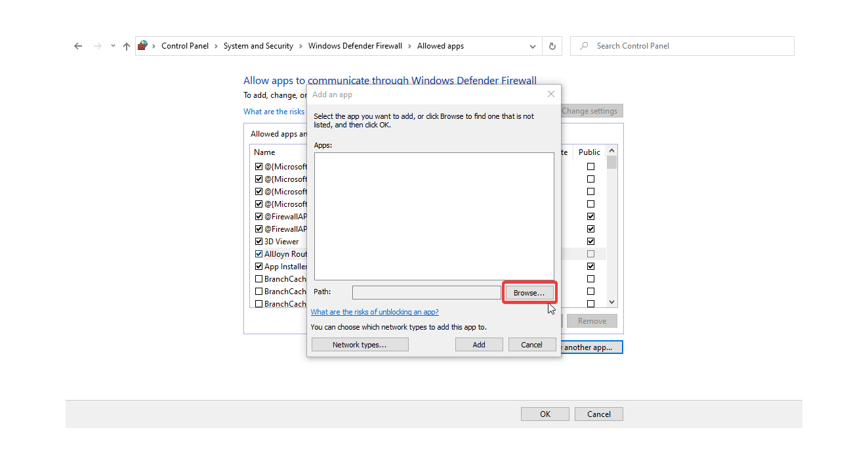Open Control Panel breadcrumb
The width and height of the screenshot is (868, 461).
[x=185, y=46]
